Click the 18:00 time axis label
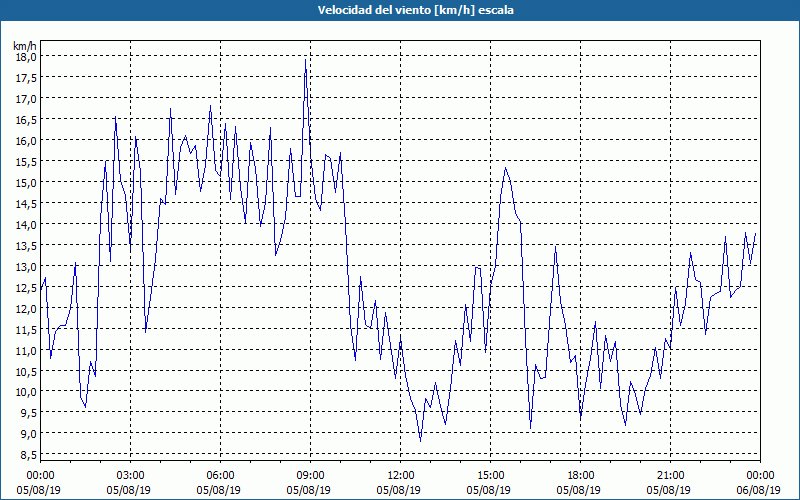Viewport: 800px width, 500px height. (x=581, y=475)
